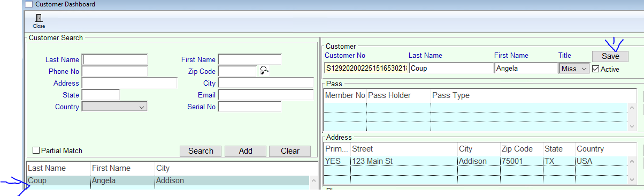Click the Zip Code search field
The width and height of the screenshot is (644, 196).
[237, 71]
